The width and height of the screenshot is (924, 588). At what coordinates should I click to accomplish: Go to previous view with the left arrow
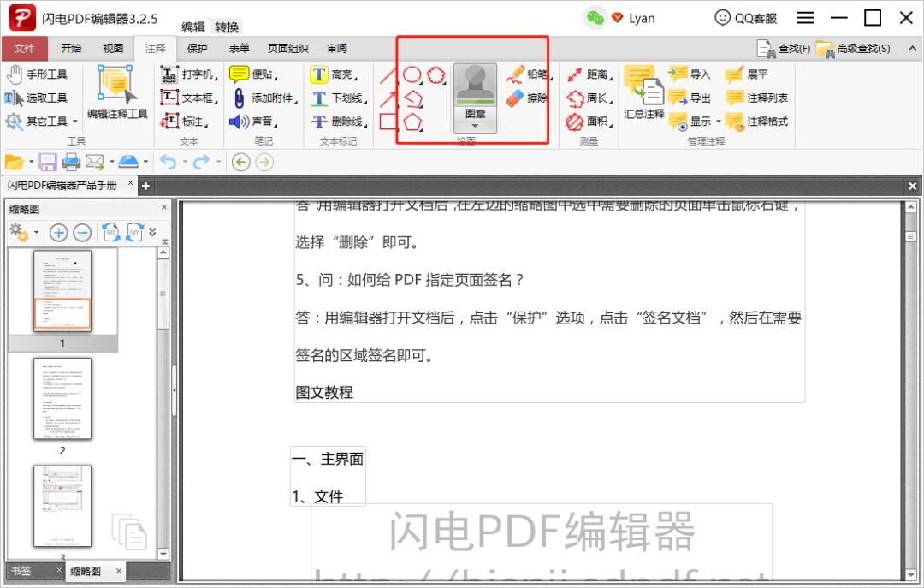241,162
